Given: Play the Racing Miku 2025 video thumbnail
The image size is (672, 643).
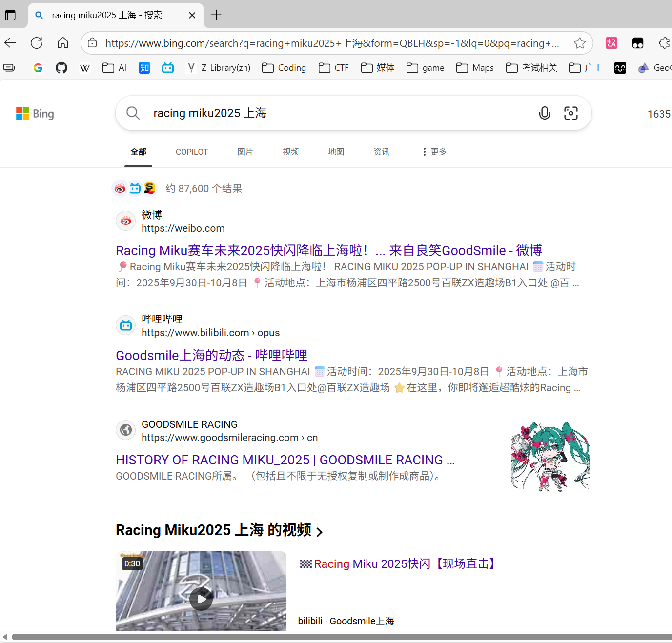Looking at the screenshot, I should tap(201, 598).
